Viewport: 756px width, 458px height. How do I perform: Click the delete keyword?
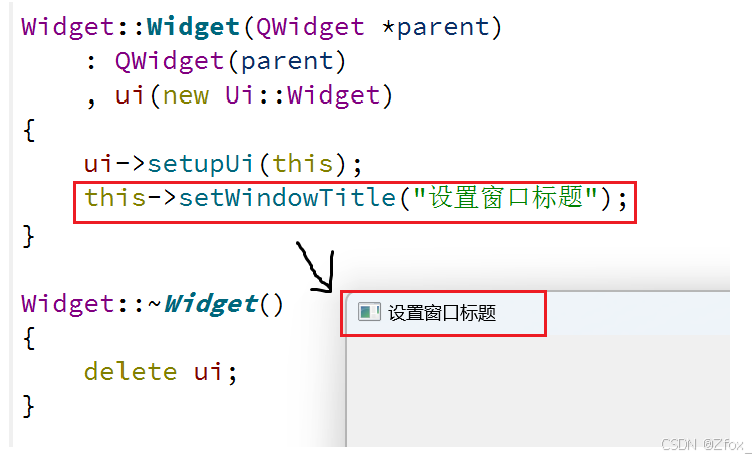[131, 372]
